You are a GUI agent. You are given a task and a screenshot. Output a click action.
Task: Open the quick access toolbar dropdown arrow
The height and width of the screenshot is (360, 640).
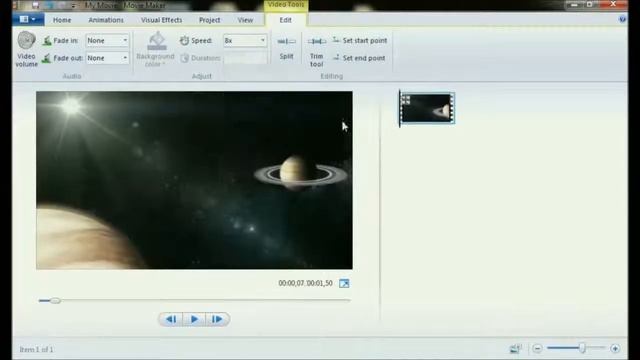point(73,6)
